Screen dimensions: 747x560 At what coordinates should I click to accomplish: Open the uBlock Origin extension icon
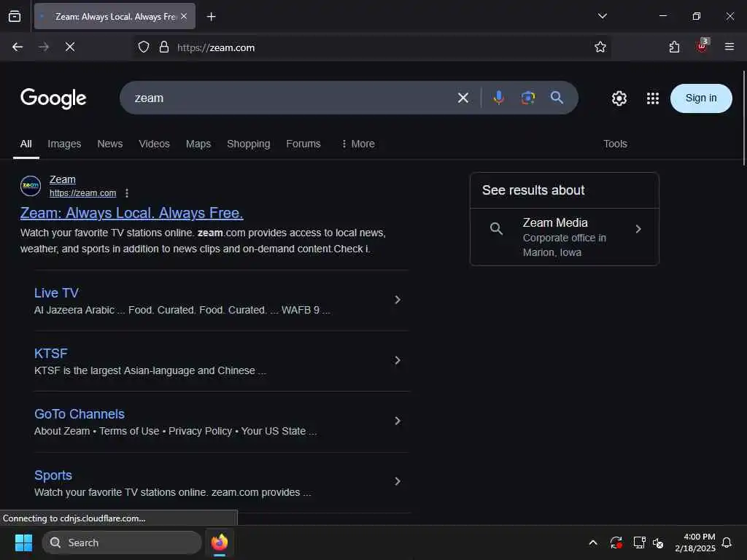(702, 46)
